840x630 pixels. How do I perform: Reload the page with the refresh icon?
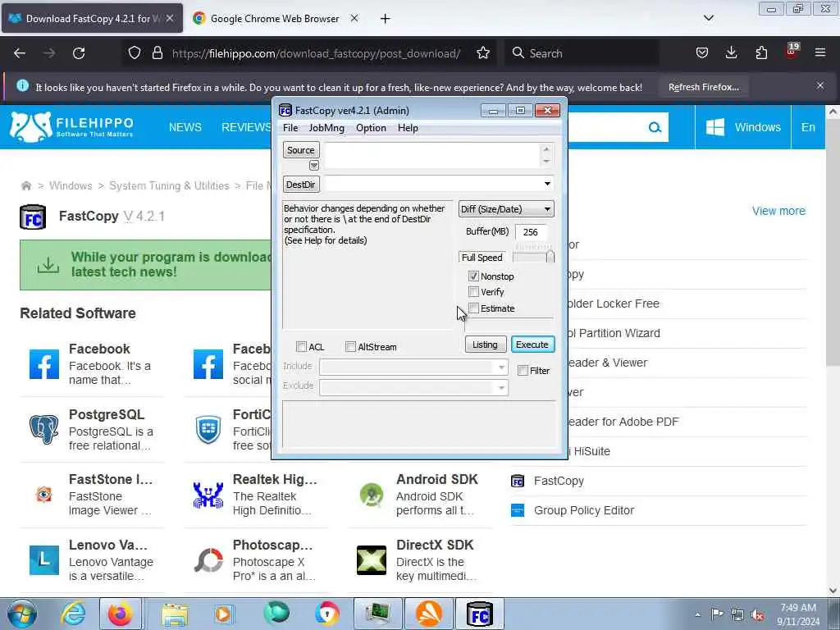tap(79, 53)
